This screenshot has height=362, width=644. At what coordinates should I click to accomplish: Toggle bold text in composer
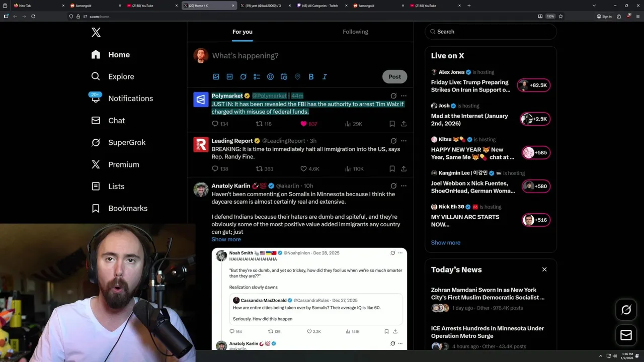311,77
